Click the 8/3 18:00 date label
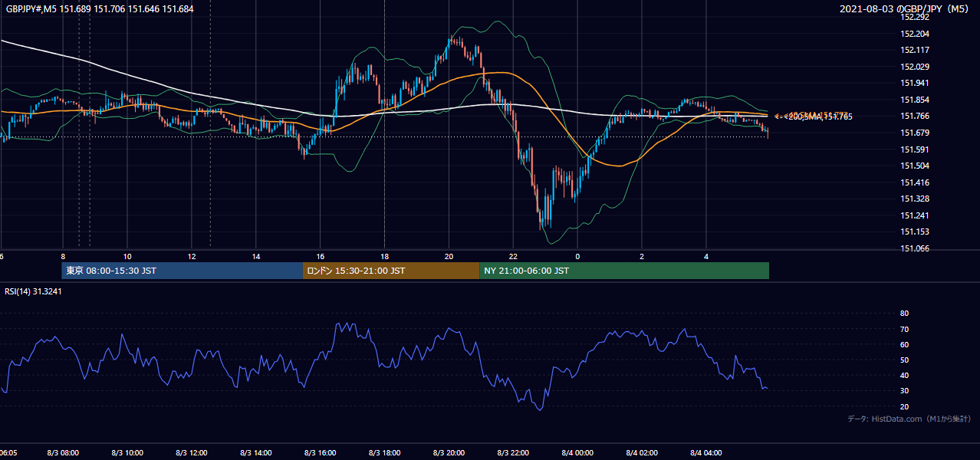The height and width of the screenshot is (460, 980). (385, 453)
